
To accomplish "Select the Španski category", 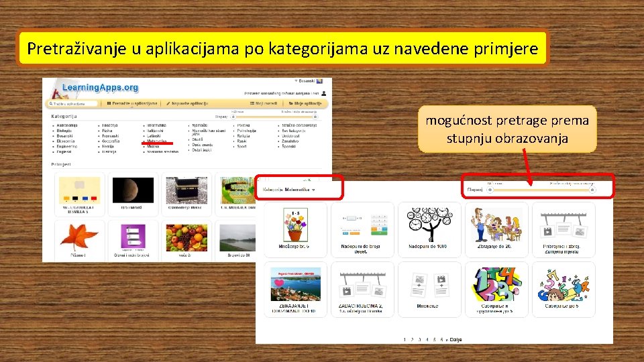I will click(288, 147).
